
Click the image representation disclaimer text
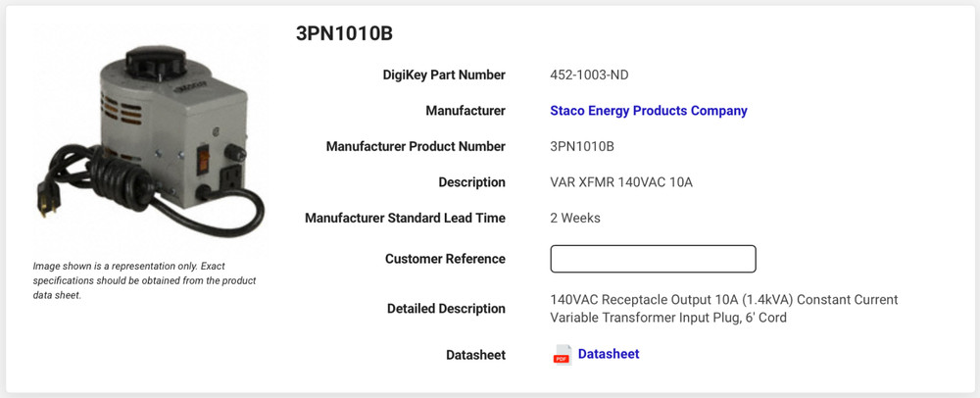coord(144,280)
